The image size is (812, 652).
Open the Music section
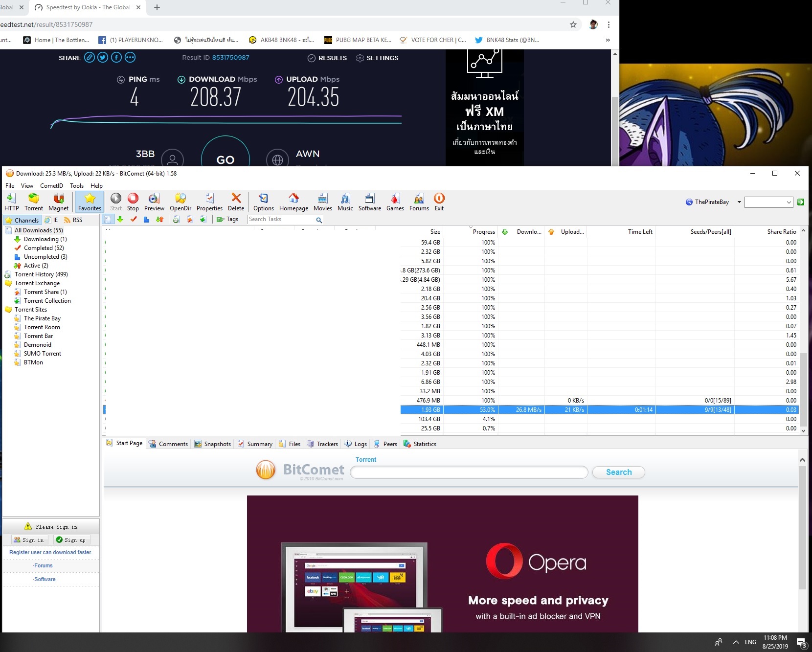tap(345, 202)
